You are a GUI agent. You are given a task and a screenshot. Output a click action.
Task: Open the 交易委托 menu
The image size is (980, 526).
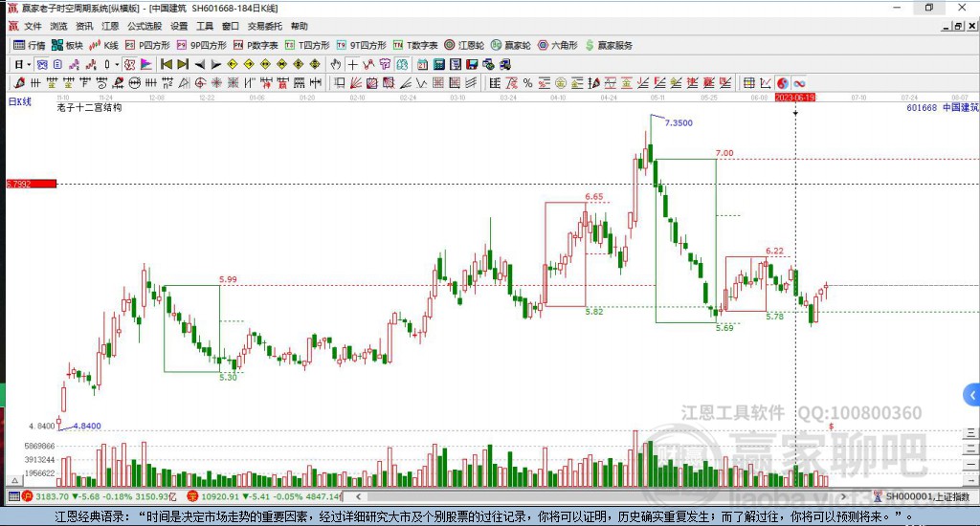(x=264, y=27)
